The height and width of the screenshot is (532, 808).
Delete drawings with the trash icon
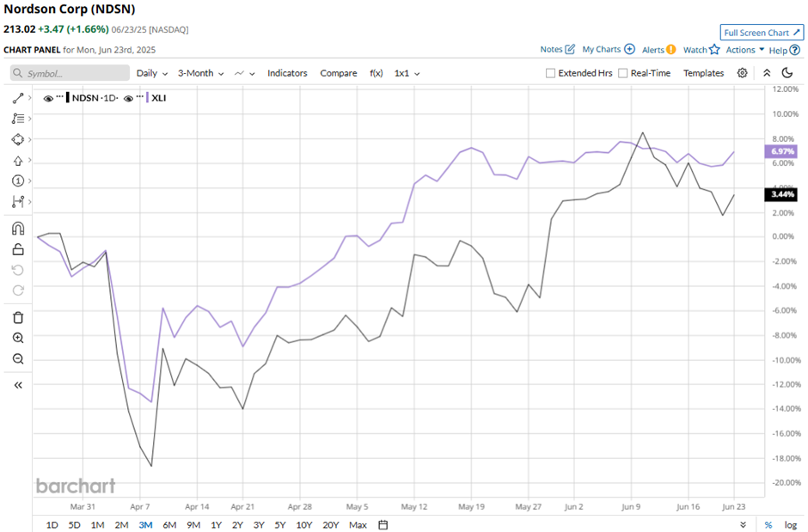pyautogui.click(x=17, y=317)
